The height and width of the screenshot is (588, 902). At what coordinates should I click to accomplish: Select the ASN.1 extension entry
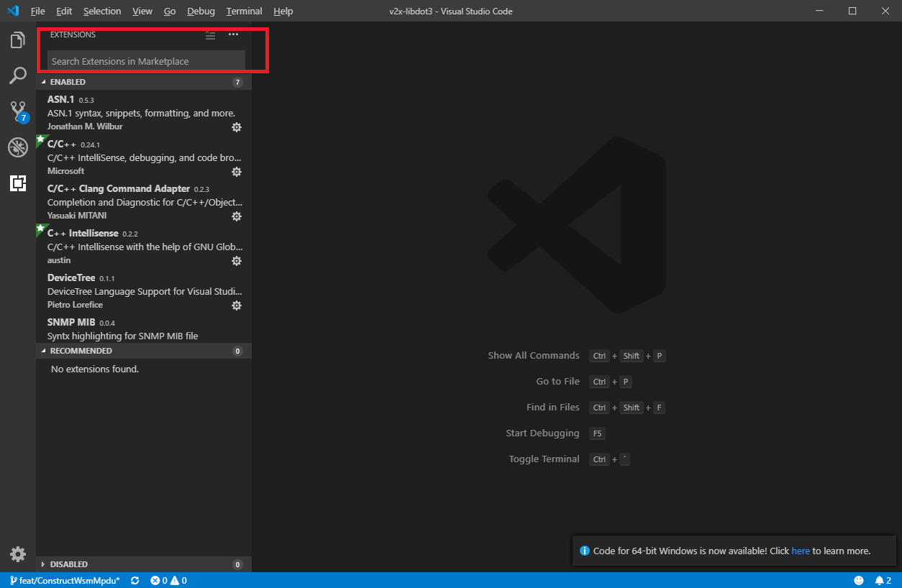[x=144, y=112]
